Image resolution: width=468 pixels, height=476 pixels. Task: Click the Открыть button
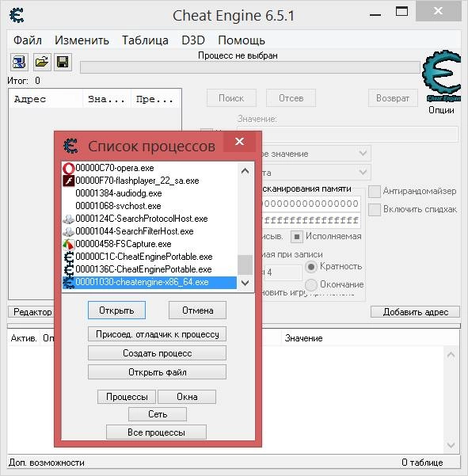pos(116,310)
